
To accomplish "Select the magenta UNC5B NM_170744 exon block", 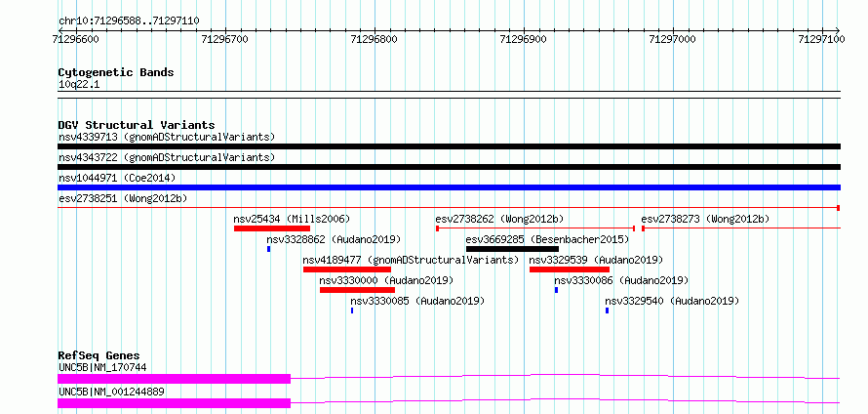I will tap(175, 379).
